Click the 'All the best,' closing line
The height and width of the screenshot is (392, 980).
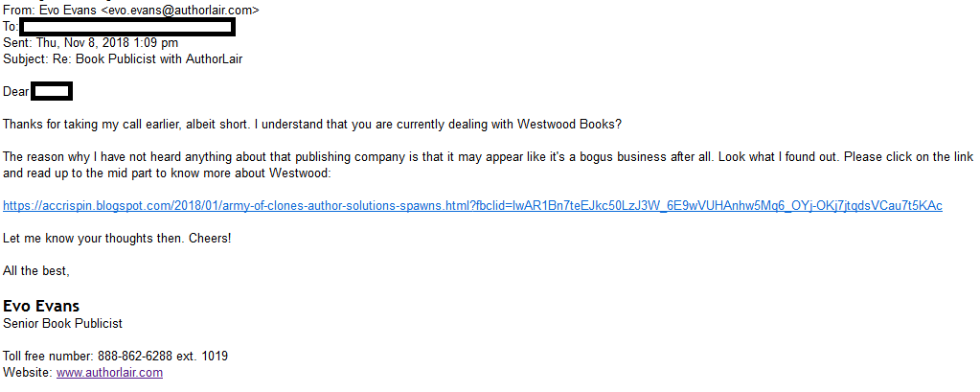36,271
